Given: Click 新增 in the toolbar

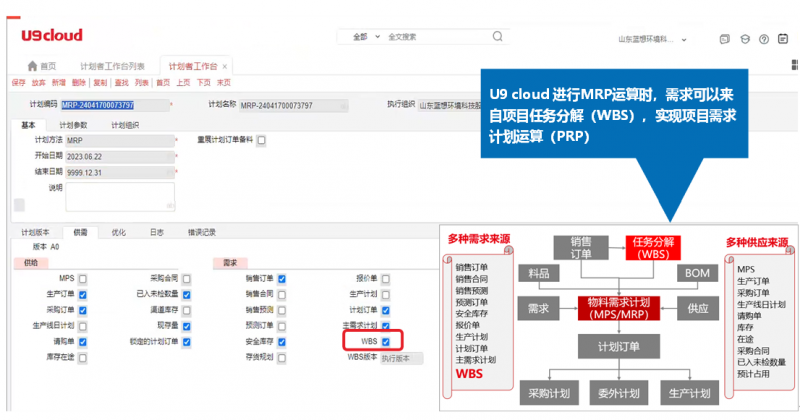Looking at the screenshot, I should coord(59,82).
